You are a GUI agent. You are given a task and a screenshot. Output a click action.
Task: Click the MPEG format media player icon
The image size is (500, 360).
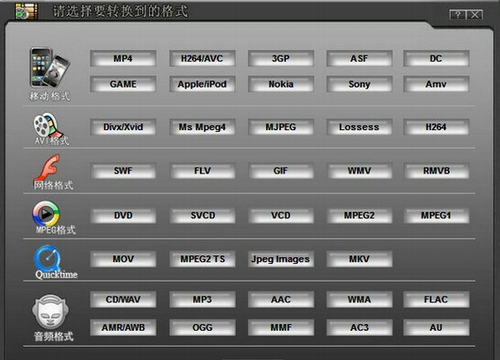pos(46,214)
